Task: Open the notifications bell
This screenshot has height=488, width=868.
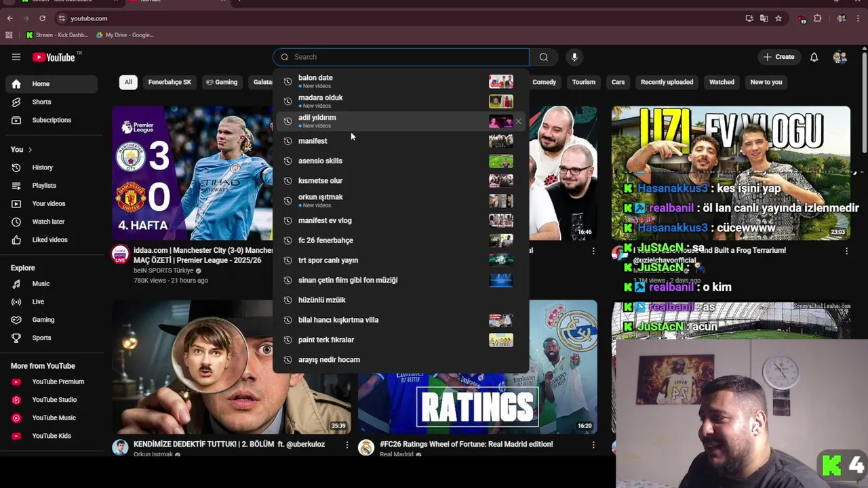Action: pyautogui.click(x=814, y=57)
